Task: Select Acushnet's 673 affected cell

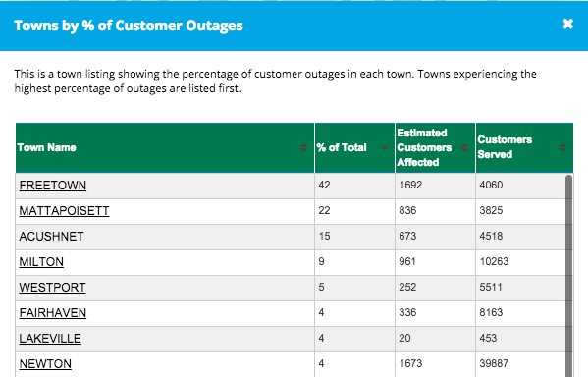Action: coord(435,237)
